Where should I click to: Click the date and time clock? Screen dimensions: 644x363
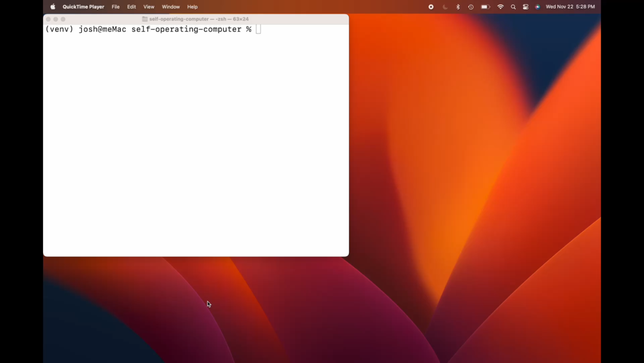[x=570, y=7]
